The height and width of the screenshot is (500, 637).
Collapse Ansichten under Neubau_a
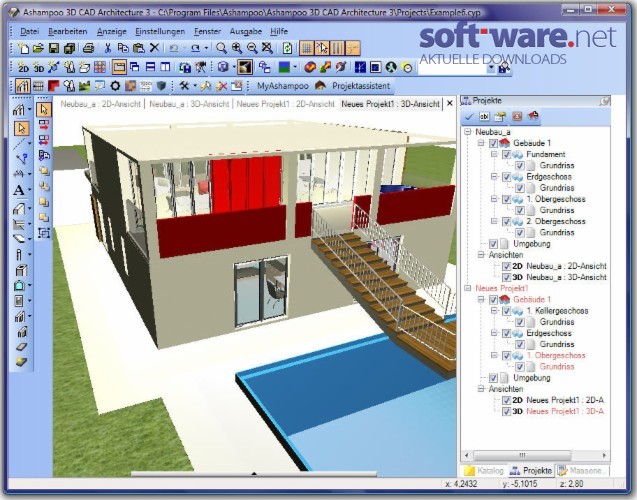pos(481,255)
